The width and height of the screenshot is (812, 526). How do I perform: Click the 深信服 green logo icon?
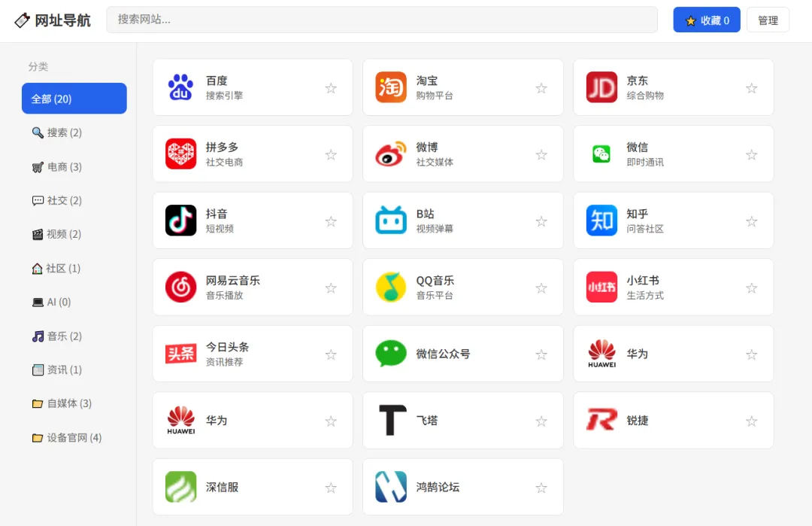coord(180,487)
